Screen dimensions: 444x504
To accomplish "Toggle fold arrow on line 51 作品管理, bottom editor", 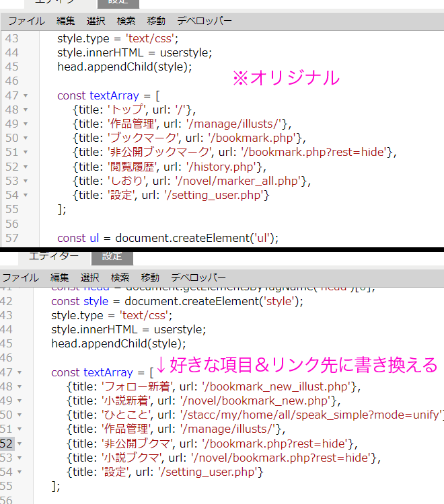I will point(20,429).
